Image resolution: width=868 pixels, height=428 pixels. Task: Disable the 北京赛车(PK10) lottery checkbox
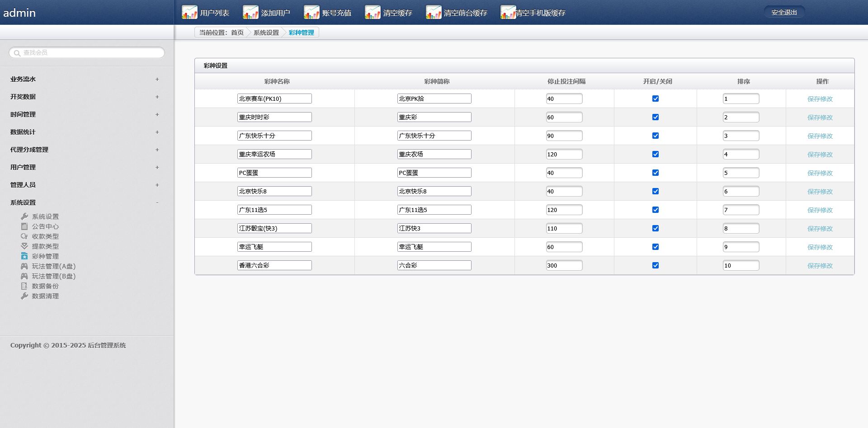point(655,99)
